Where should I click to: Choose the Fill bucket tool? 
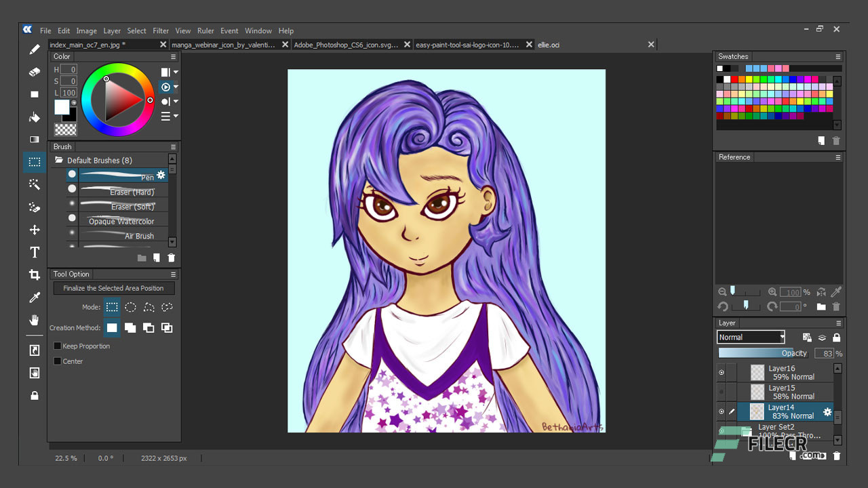pyautogui.click(x=35, y=117)
